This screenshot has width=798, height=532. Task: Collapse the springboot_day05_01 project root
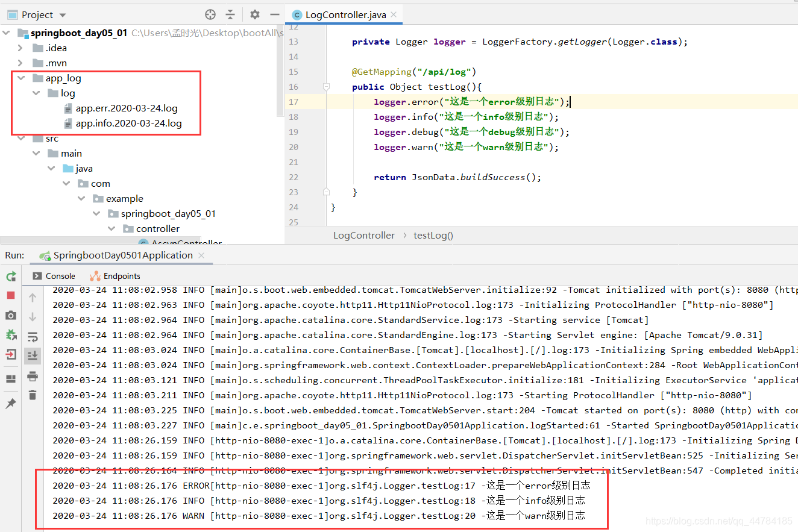pyautogui.click(x=7, y=33)
